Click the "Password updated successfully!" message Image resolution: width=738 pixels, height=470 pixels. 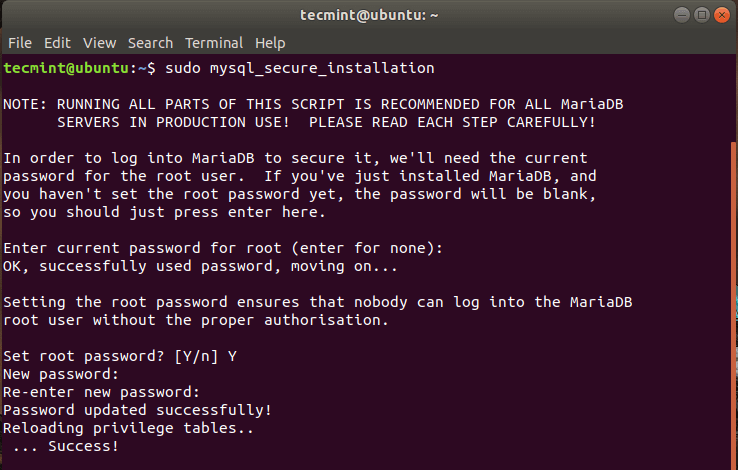tap(136, 410)
